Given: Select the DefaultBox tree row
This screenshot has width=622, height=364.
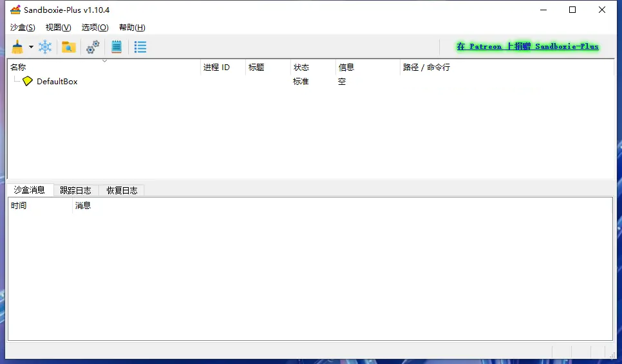Looking at the screenshot, I should click(310, 81).
